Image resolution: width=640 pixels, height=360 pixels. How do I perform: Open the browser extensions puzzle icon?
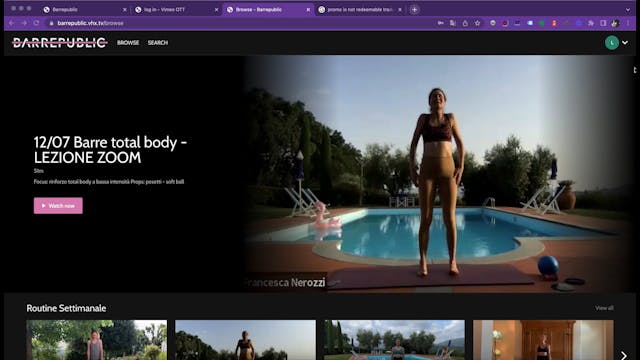591,23
